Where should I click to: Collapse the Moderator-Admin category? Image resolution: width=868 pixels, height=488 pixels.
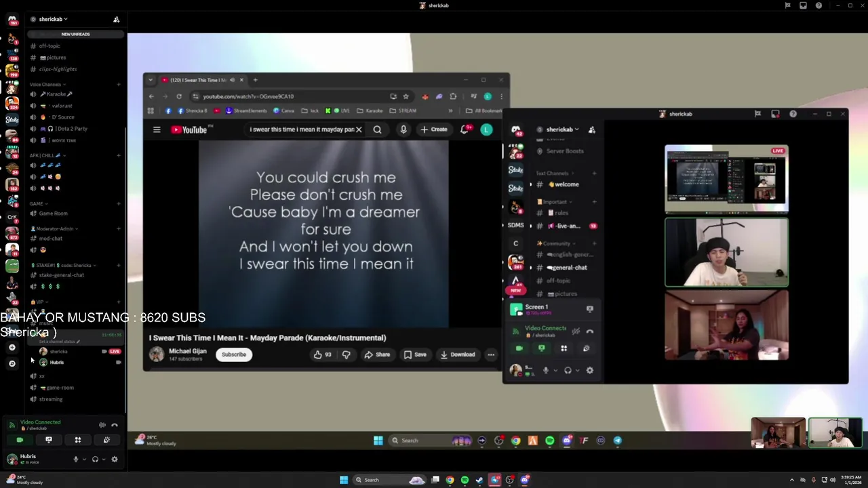pos(54,228)
